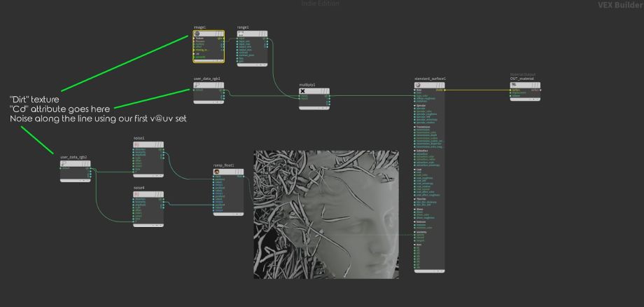Click the OUT_material node icon
The height and width of the screenshot is (307, 644).
[515, 85]
